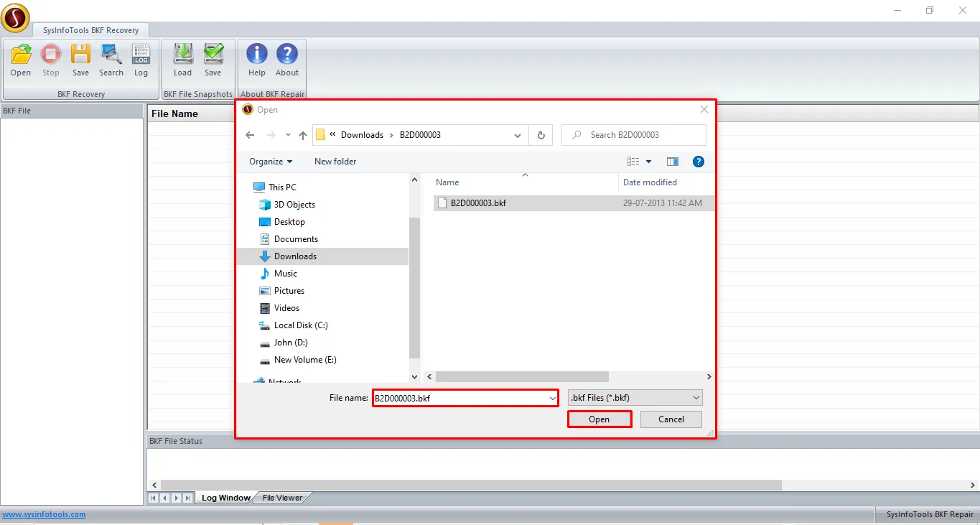Go up one folder level with up arrow
This screenshot has width=980, height=525.
303,135
